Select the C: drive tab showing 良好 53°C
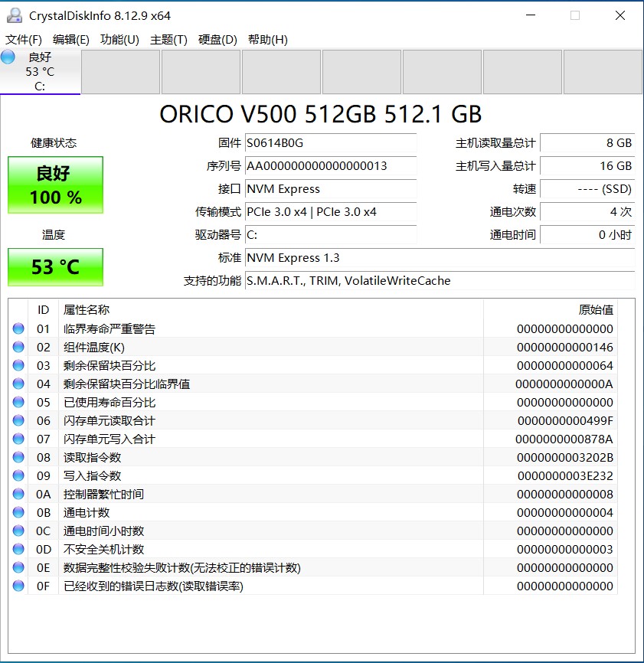Viewport: 644px width, 663px height. click(x=40, y=71)
